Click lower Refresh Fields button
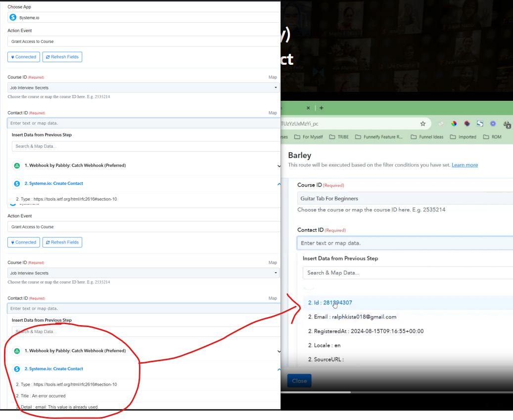The height and width of the screenshot is (420, 513). (62, 242)
